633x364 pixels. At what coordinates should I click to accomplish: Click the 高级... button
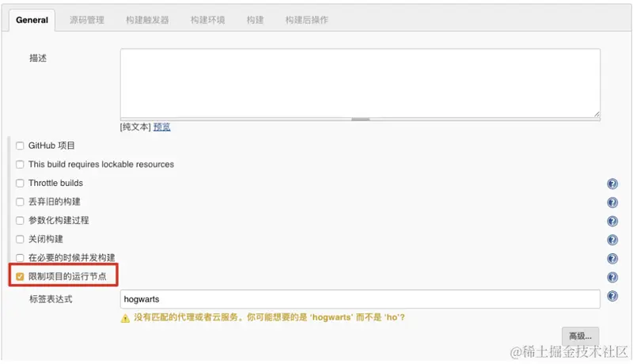pos(580,336)
